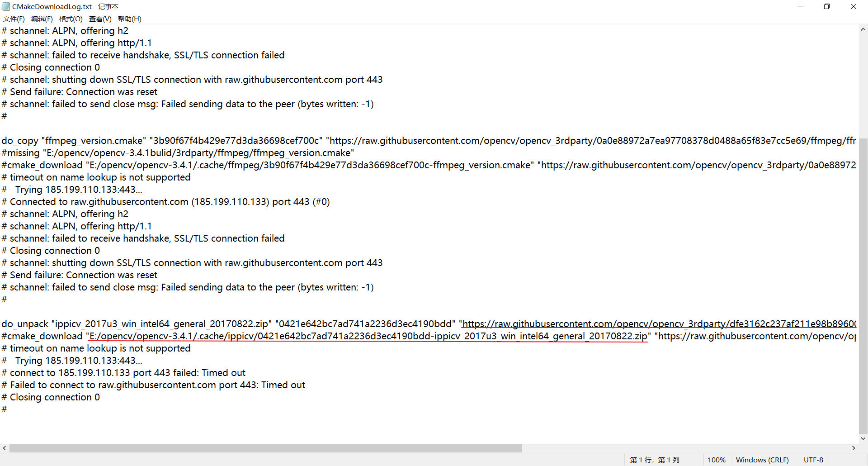Open the 编辑(E) menu
Image resolution: width=868 pixels, height=466 pixels.
coord(42,19)
